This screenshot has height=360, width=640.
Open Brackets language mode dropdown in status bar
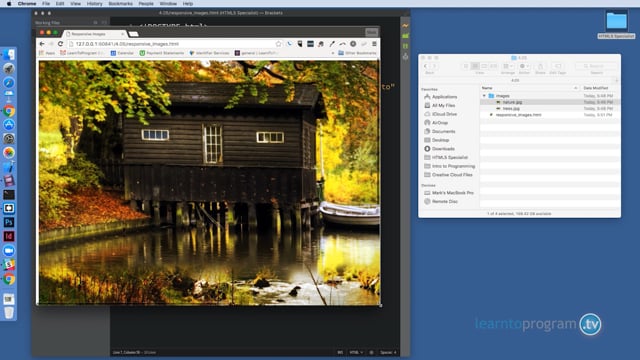click(356, 352)
